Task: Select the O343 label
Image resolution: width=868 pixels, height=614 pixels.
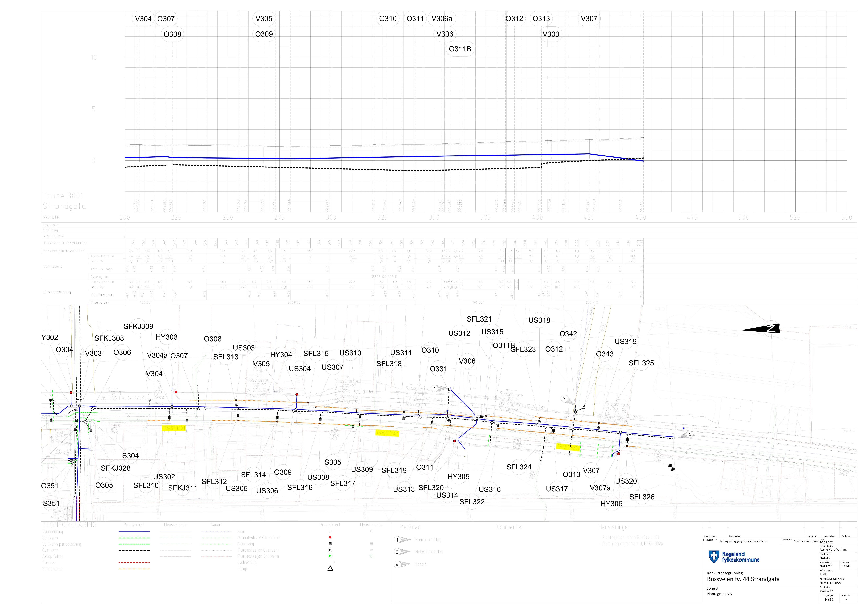Action: (x=605, y=354)
